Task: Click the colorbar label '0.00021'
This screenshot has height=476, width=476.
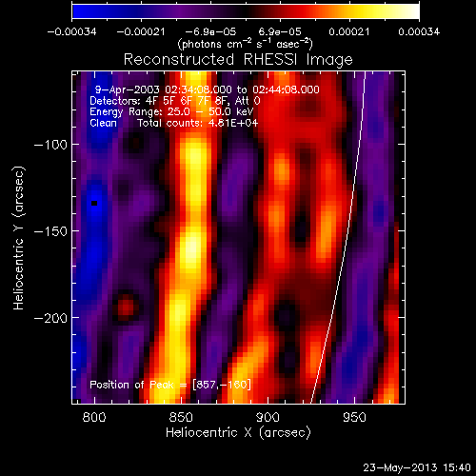Action: point(349,31)
